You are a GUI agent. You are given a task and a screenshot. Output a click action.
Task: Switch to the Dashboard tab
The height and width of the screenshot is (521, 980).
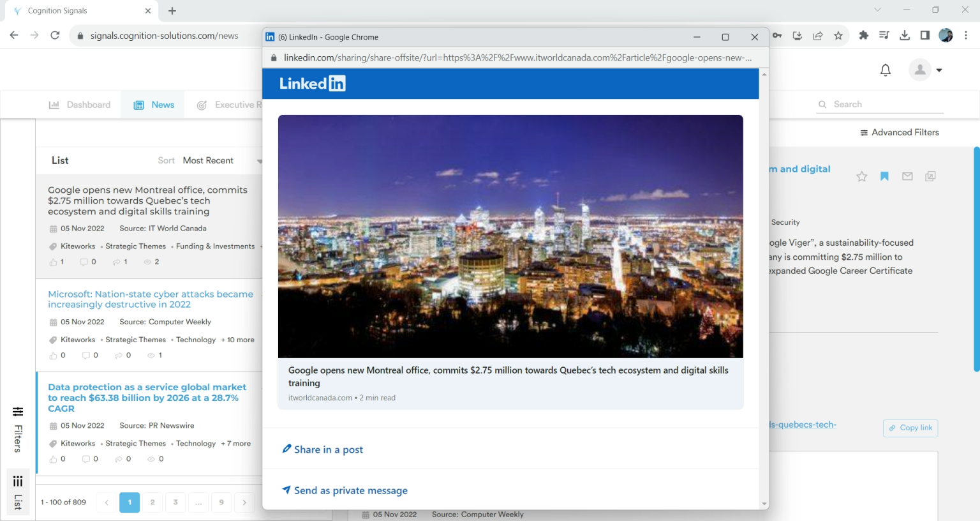pyautogui.click(x=80, y=105)
